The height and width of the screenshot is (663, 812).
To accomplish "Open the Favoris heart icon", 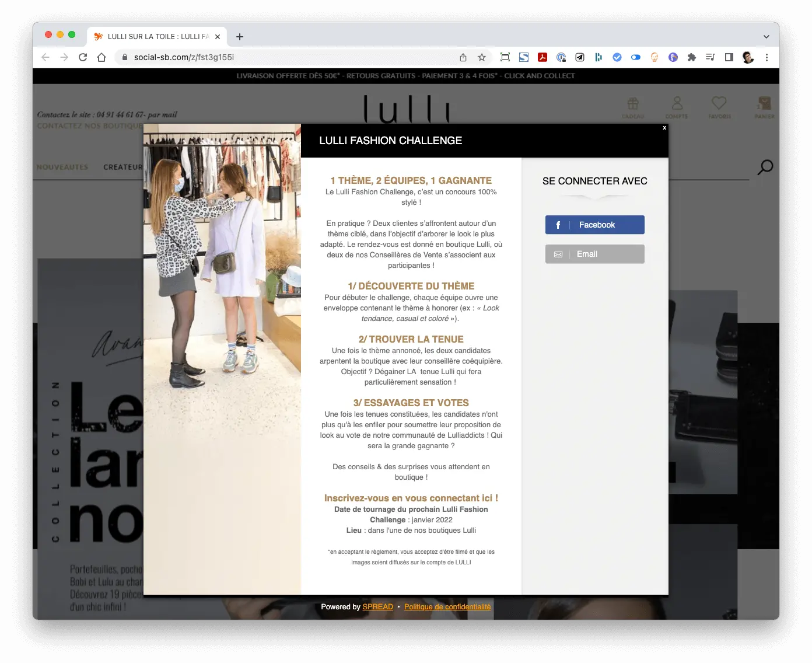I will [x=719, y=107].
